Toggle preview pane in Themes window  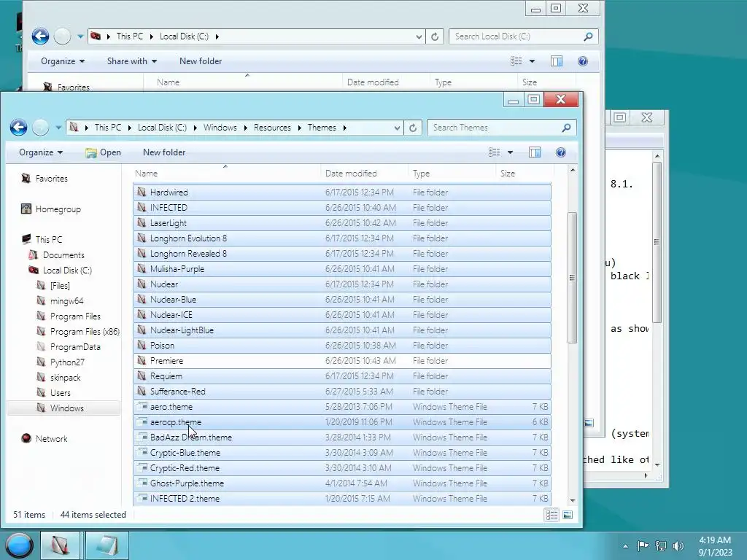pos(535,152)
